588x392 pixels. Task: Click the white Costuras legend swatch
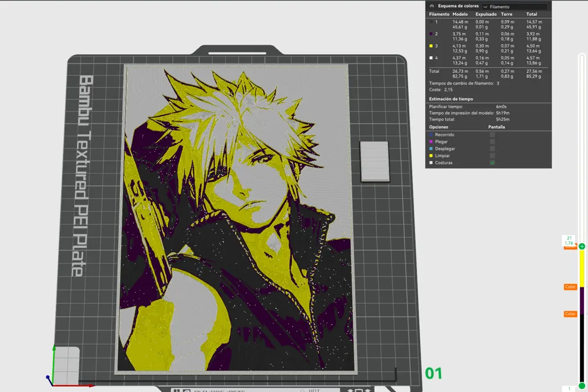[x=431, y=163]
